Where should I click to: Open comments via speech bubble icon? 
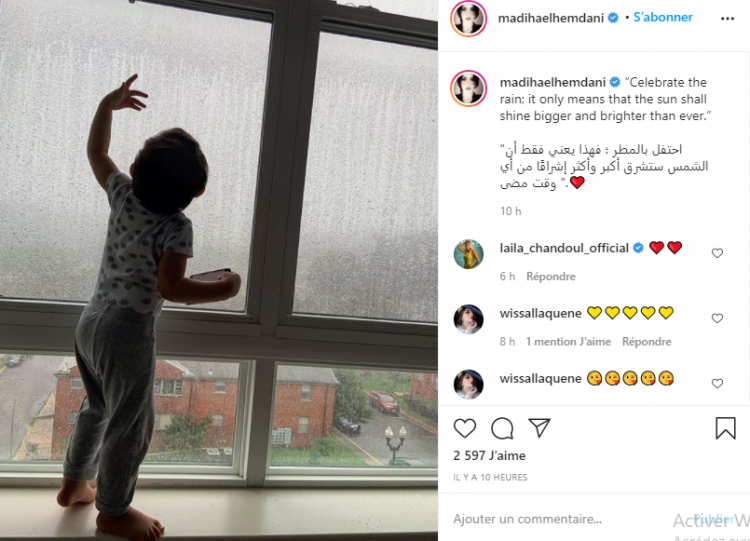click(x=502, y=428)
